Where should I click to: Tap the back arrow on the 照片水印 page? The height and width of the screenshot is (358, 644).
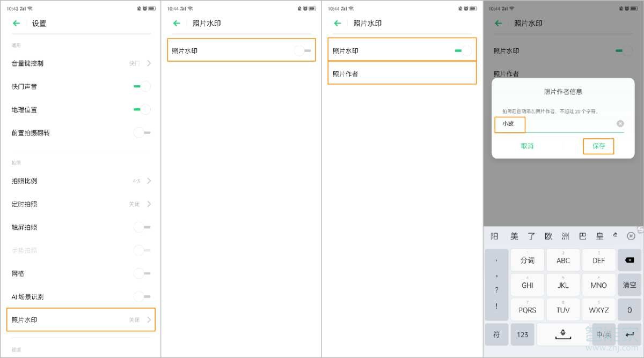(176, 23)
